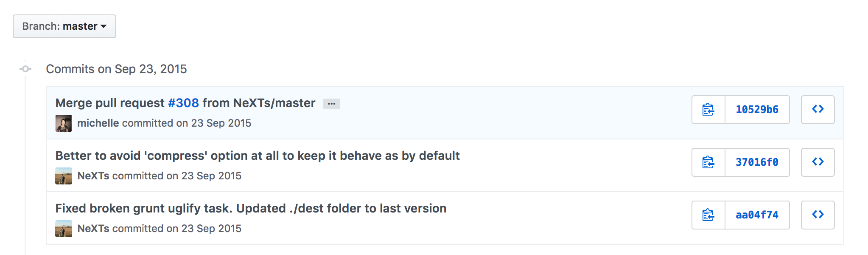Screen dimensions: 868x255
Task: Open 'Merge pull request' commit title
Action: pos(110,103)
